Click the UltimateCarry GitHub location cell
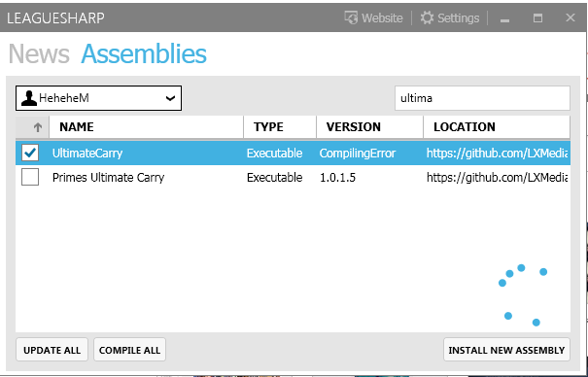The height and width of the screenshot is (377, 588). click(497, 154)
